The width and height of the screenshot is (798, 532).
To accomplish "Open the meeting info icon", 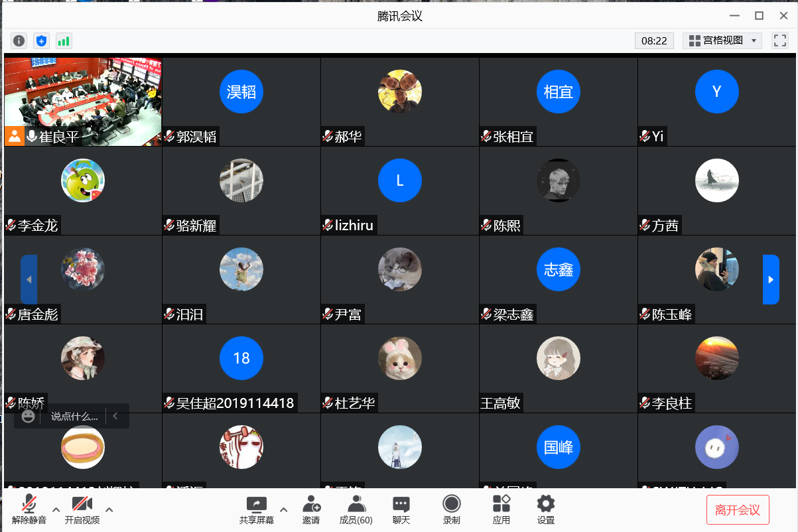I will [x=19, y=41].
